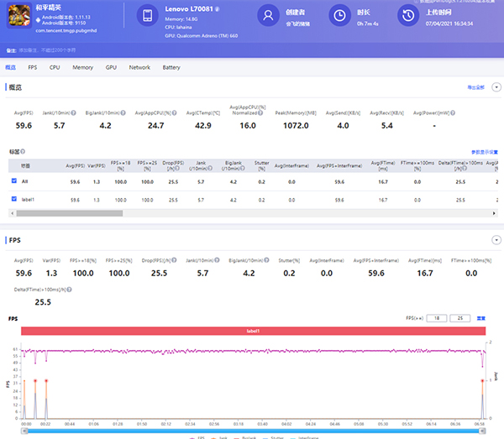The height and width of the screenshot is (439, 504).
Task: Click the duration clock icon
Action: pyautogui.click(x=339, y=16)
